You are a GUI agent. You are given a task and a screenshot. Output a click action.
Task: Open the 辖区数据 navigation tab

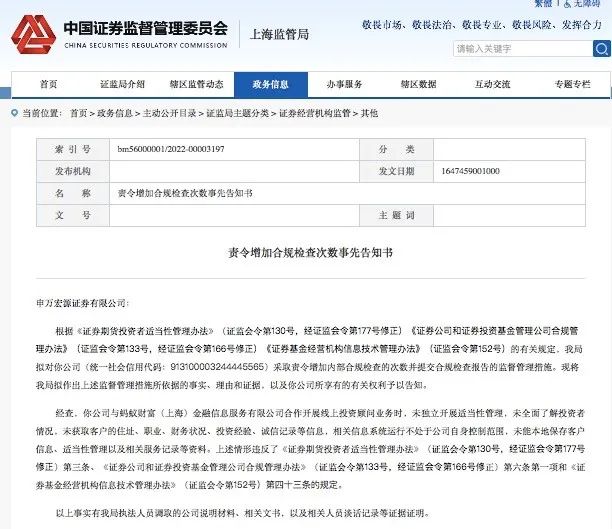pyautogui.click(x=418, y=84)
